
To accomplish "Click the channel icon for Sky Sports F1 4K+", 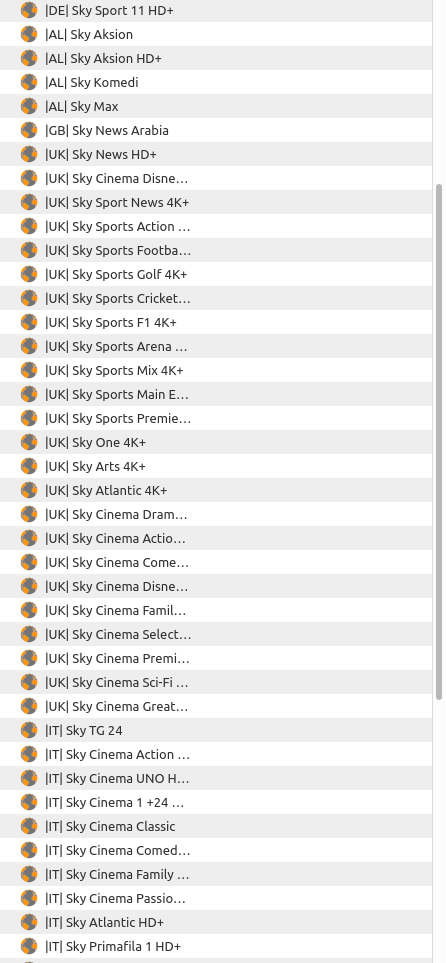I will point(29,322).
